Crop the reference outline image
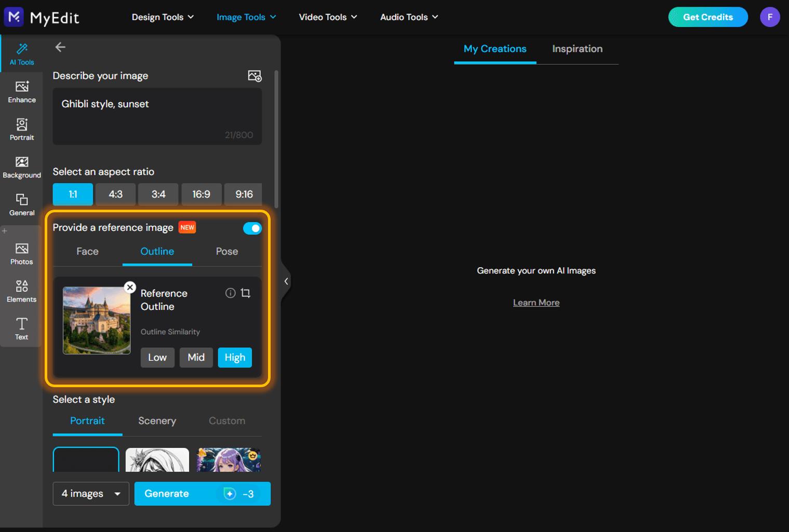 [246, 293]
